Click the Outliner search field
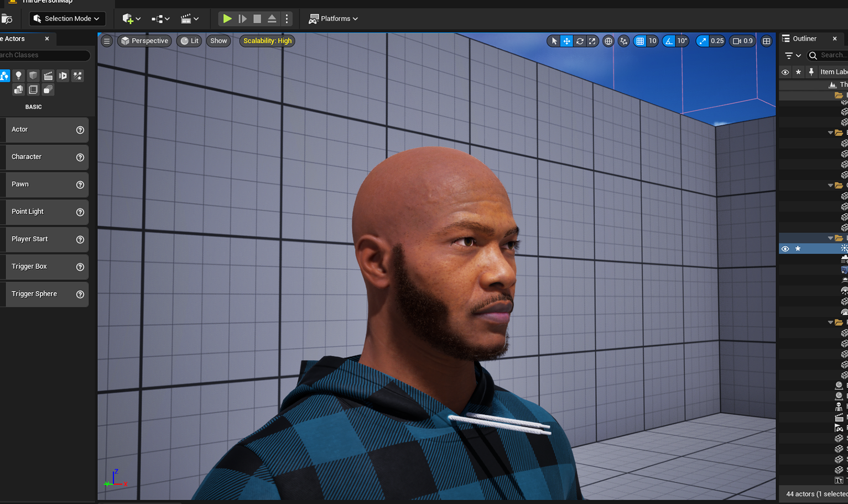 pyautogui.click(x=828, y=55)
